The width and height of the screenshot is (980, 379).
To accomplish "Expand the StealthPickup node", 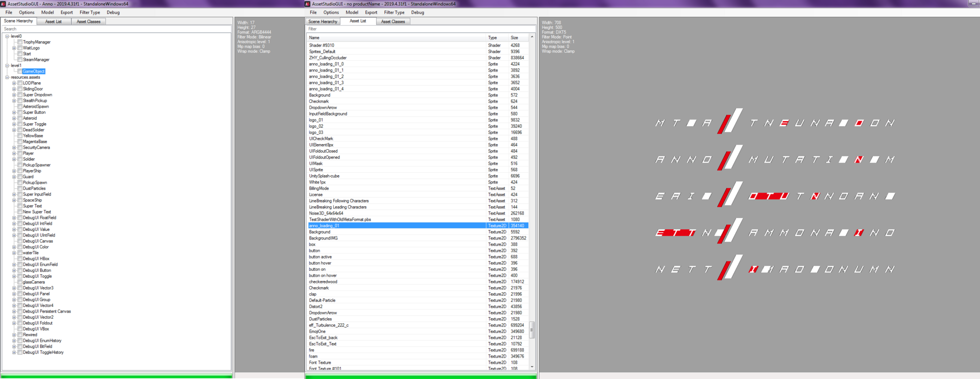I will [x=14, y=101].
